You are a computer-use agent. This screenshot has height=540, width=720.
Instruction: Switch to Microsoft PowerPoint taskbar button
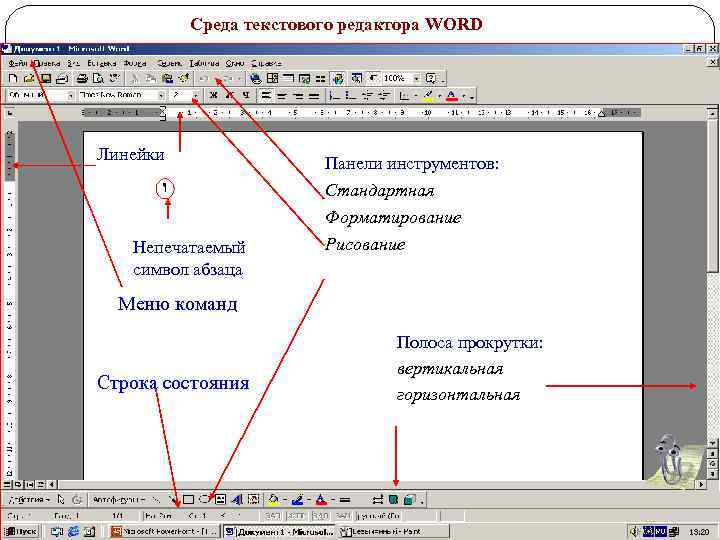pyautogui.click(x=165, y=531)
